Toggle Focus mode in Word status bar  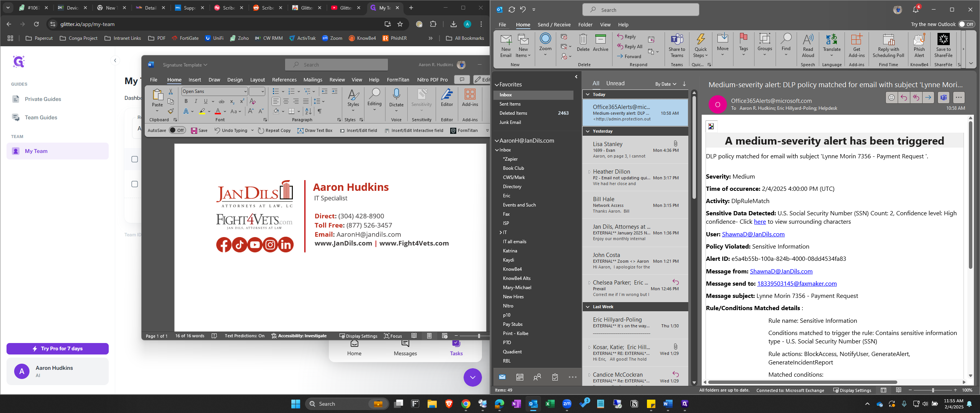(x=393, y=336)
